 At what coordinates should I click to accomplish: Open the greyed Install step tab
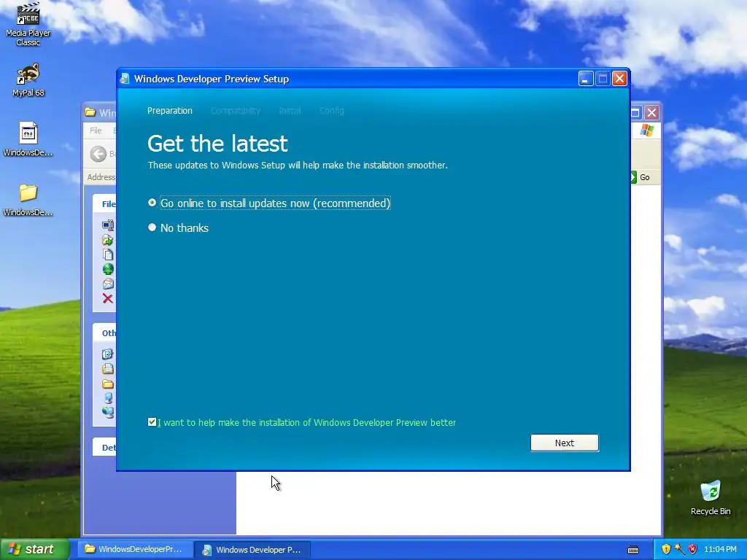(290, 111)
